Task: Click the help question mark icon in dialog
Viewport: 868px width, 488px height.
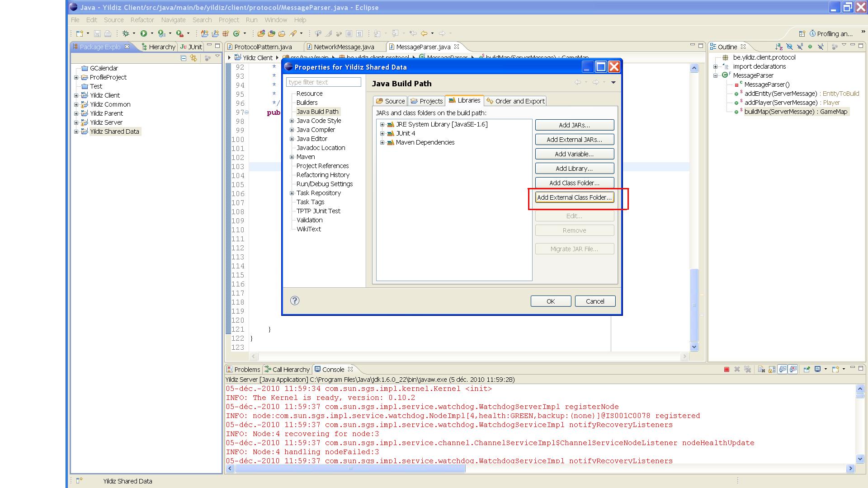Action: tap(295, 300)
